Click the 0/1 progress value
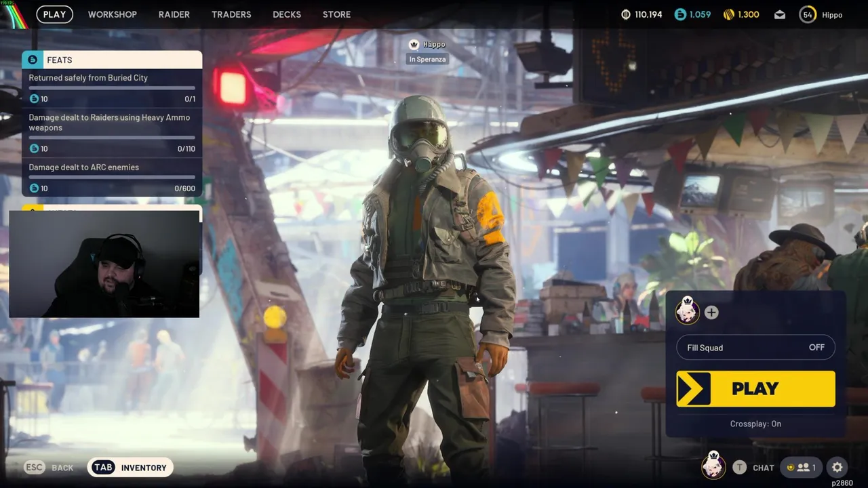The image size is (868, 488). tap(190, 99)
